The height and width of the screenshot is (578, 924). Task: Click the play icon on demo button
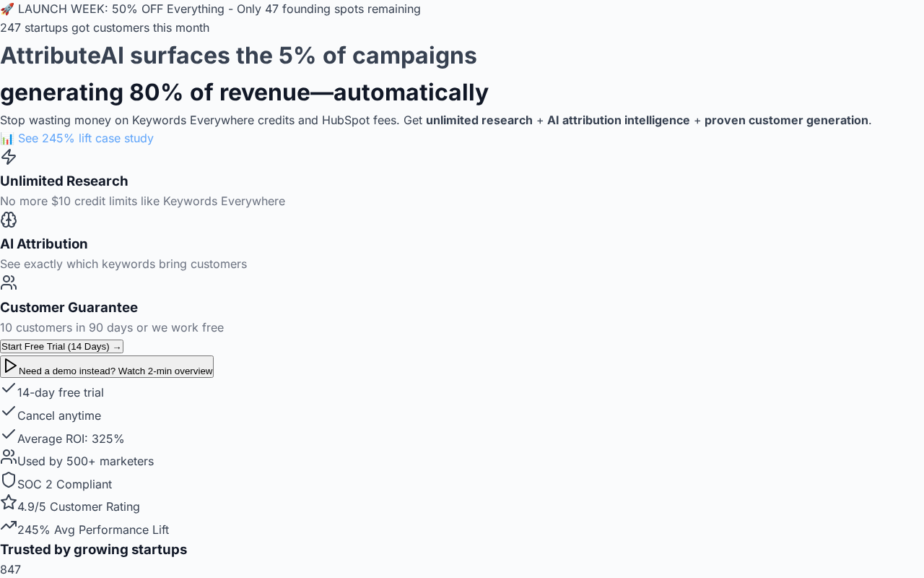(x=10, y=366)
